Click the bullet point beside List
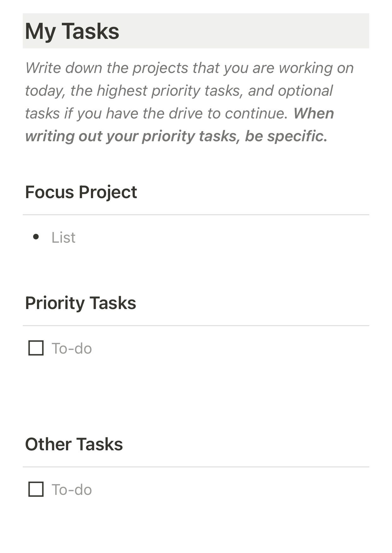This screenshot has height=553, width=392. (x=36, y=237)
